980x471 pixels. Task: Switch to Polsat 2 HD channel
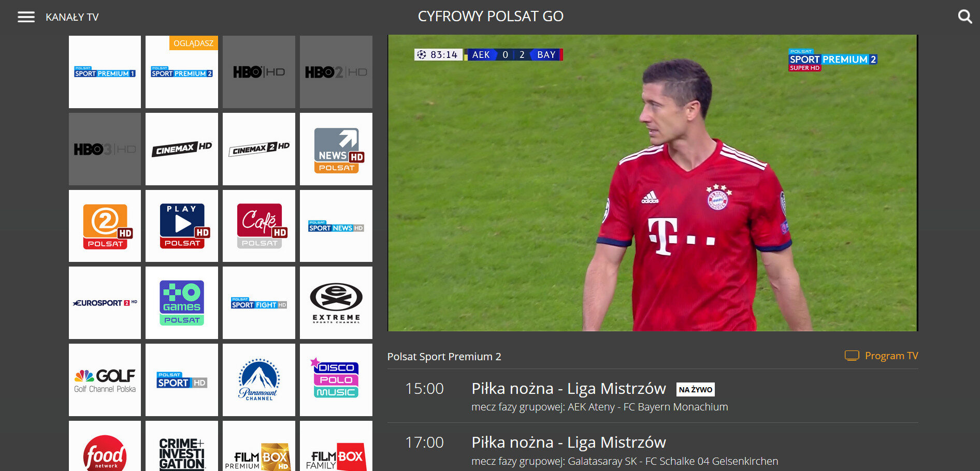pos(105,226)
